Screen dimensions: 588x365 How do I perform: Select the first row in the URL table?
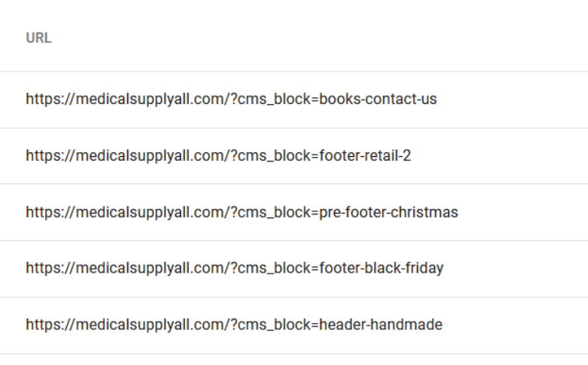[294, 99]
